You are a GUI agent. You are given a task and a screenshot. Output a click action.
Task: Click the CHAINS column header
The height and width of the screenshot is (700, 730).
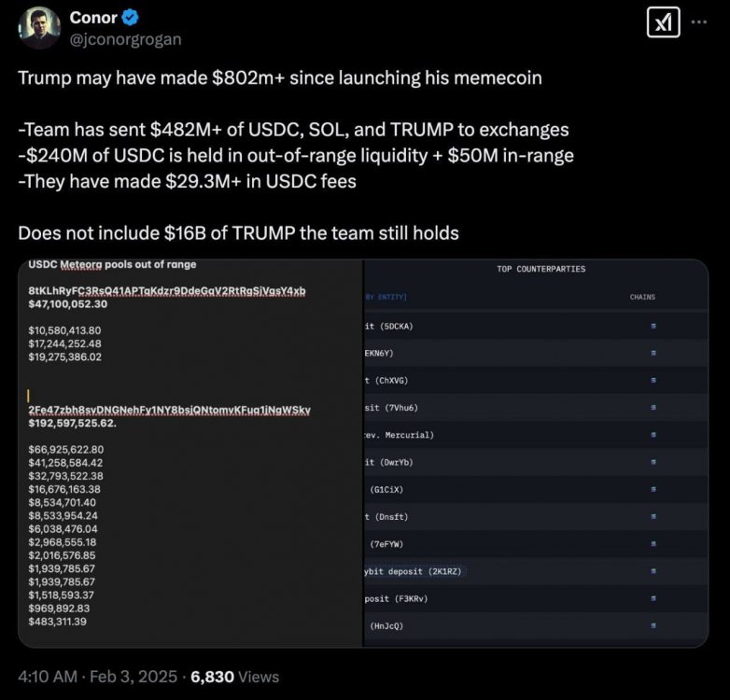[642, 298]
